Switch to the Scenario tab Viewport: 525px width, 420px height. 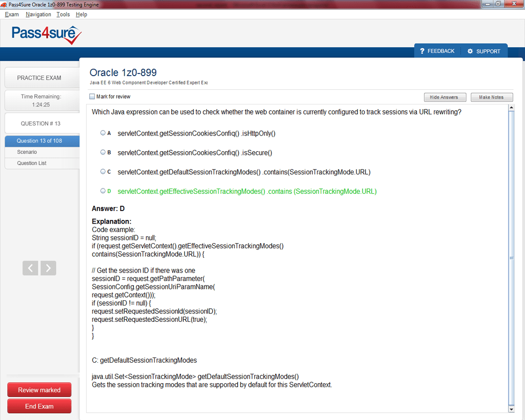tap(42, 152)
